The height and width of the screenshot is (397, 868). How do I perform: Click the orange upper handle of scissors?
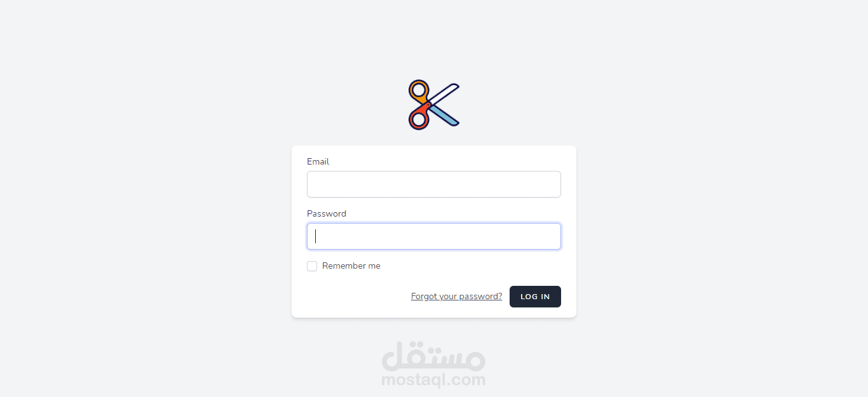417,90
